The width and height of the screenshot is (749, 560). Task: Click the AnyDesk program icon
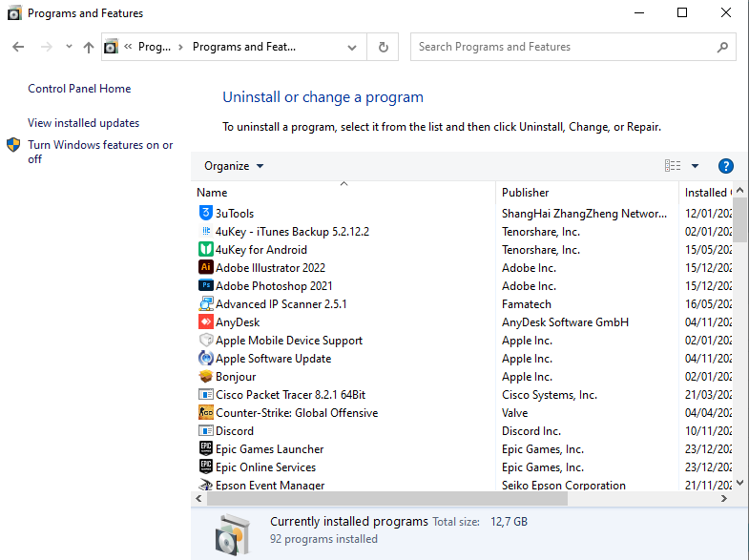point(205,321)
